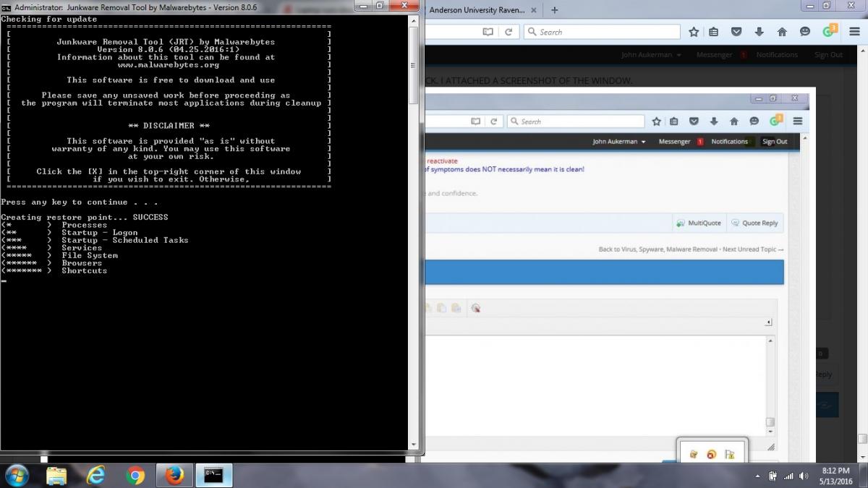Image resolution: width=868 pixels, height=488 pixels.
Task: Click the reply editor's scrollbar thumb
Action: tap(770, 422)
